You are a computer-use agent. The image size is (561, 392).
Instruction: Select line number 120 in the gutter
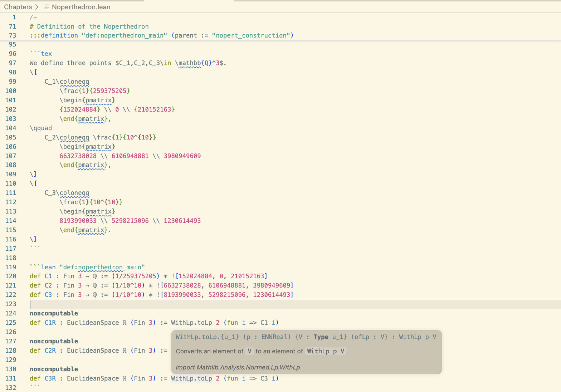point(11,276)
